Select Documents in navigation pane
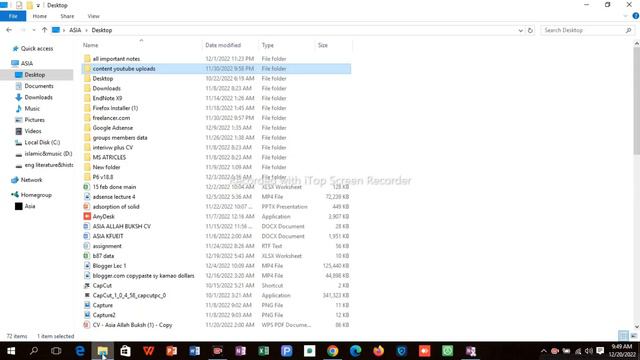 tap(39, 86)
